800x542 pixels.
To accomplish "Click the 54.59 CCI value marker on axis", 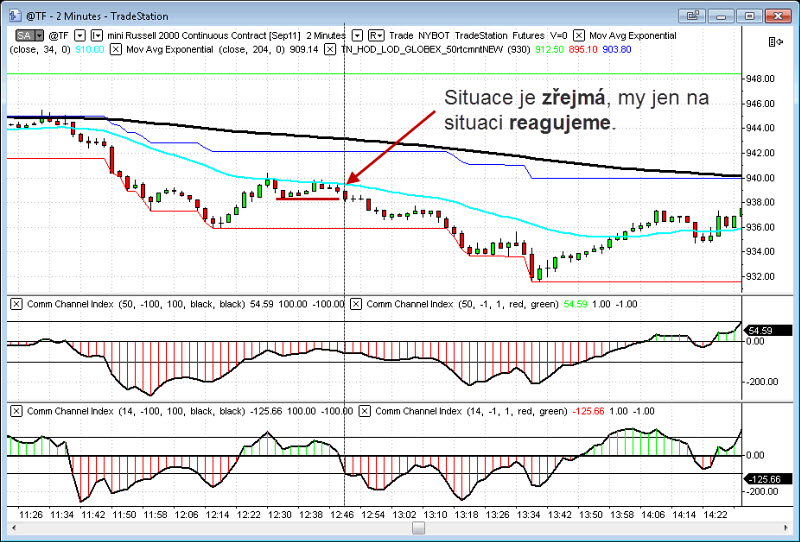I will [x=768, y=331].
